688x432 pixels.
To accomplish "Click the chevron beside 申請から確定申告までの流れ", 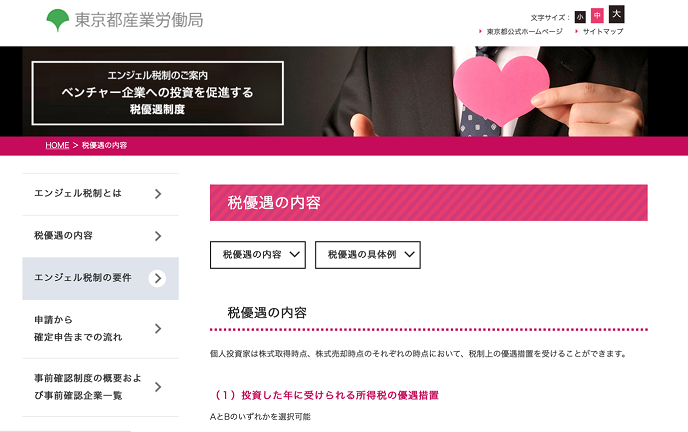I will click(x=158, y=328).
